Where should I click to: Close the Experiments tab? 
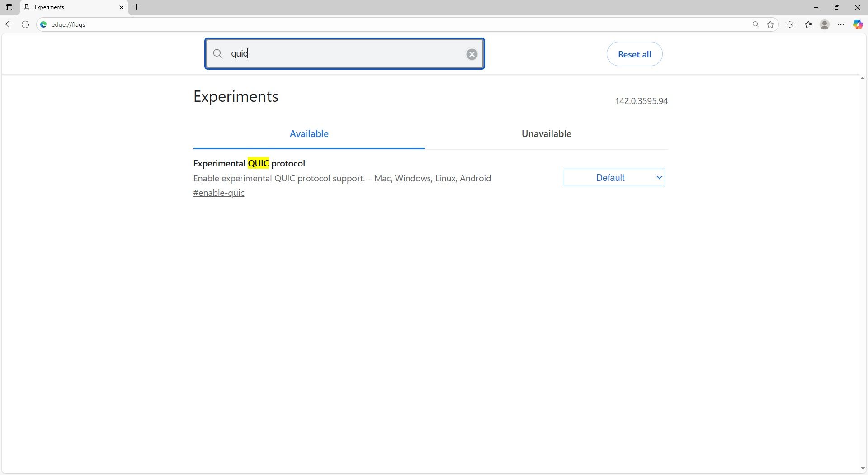(x=121, y=7)
